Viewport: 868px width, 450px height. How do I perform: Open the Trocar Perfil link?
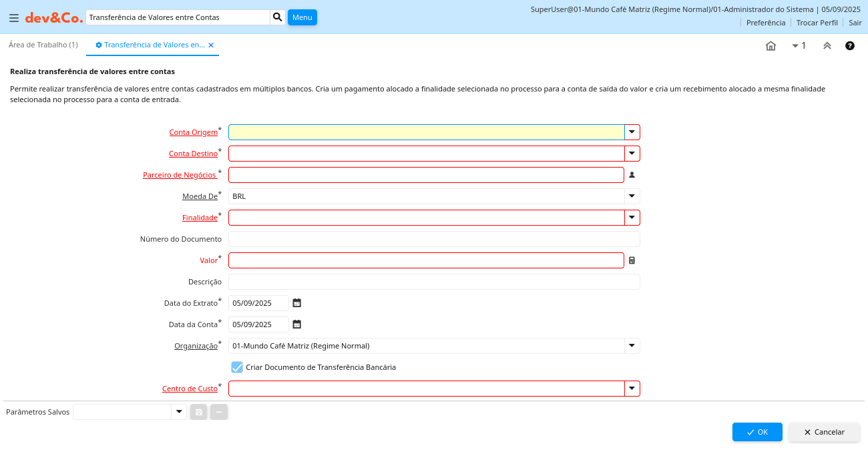[x=817, y=23]
